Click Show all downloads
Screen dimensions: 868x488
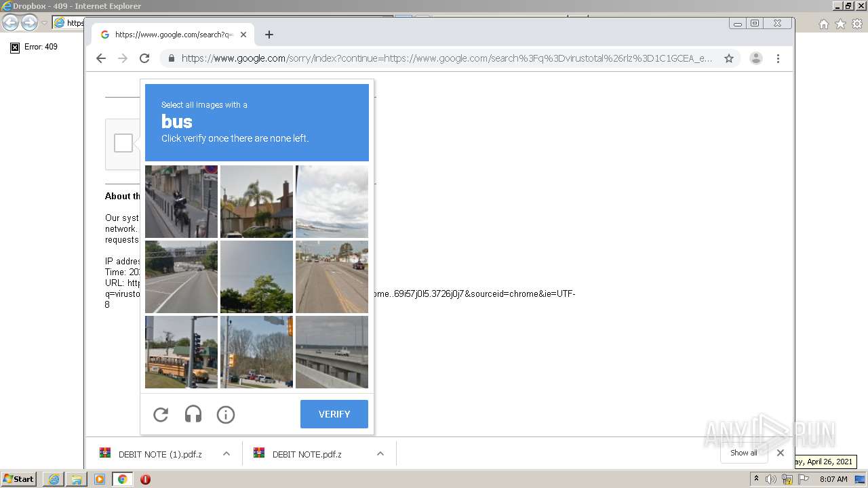point(744,453)
